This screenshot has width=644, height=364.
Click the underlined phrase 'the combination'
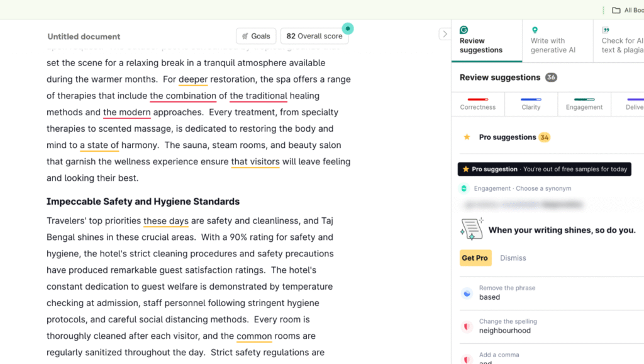pos(183,96)
